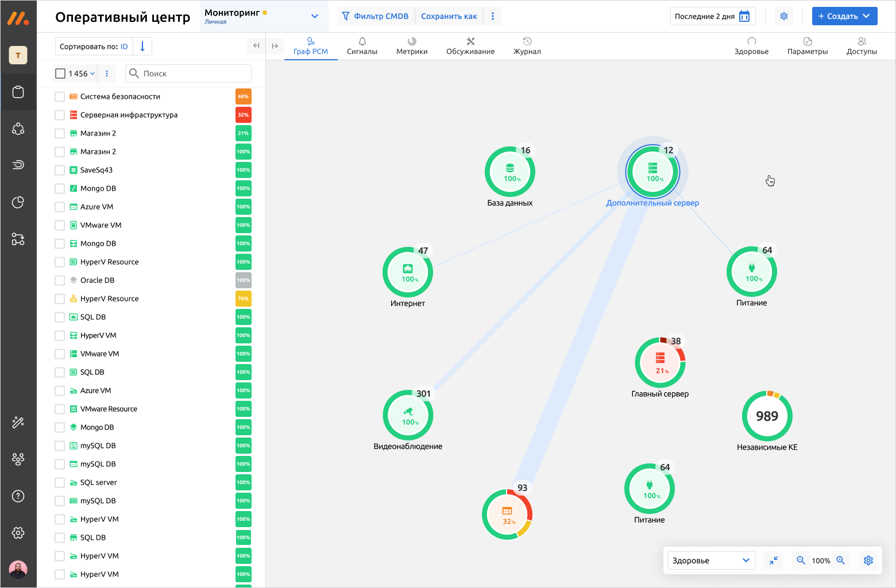Click the Фильтр CMDB button
This screenshot has width=896, height=588.
(x=375, y=16)
